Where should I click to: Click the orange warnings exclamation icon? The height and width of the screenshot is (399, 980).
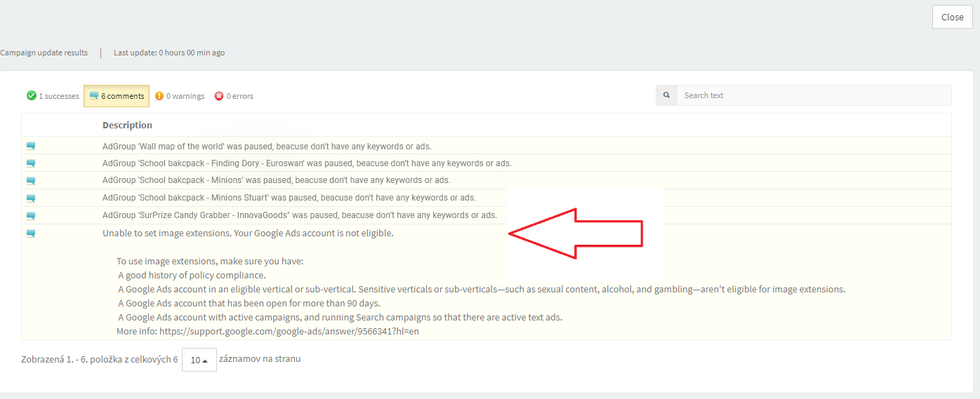click(159, 96)
